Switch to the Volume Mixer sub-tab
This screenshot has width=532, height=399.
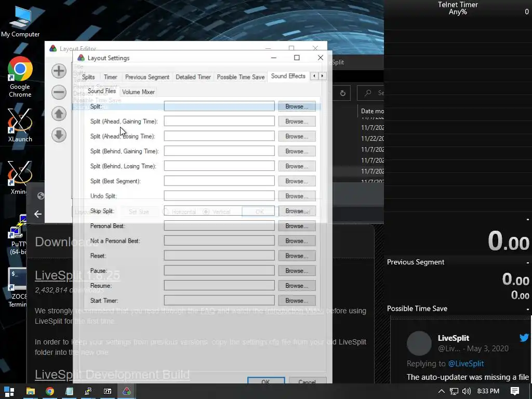coord(138,92)
